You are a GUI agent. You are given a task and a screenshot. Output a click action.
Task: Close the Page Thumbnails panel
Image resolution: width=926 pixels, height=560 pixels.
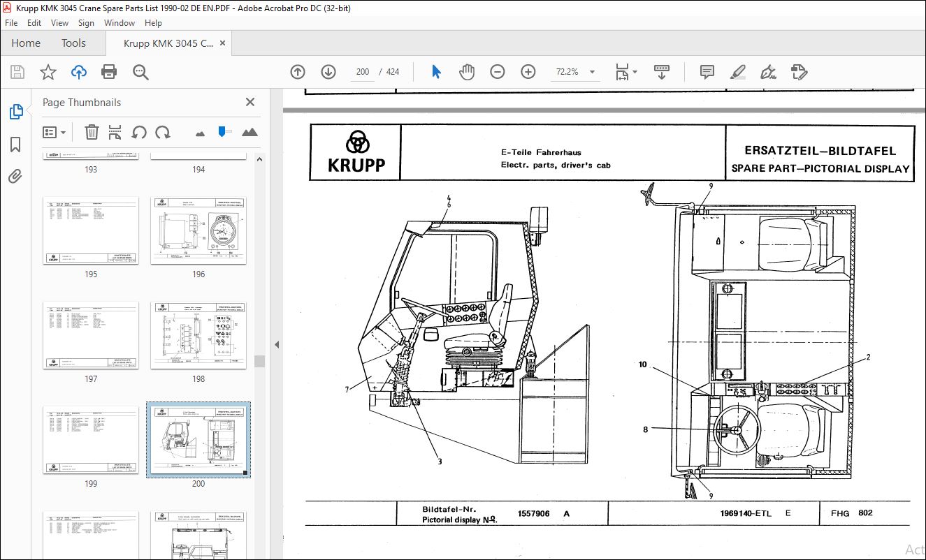[250, 103]
